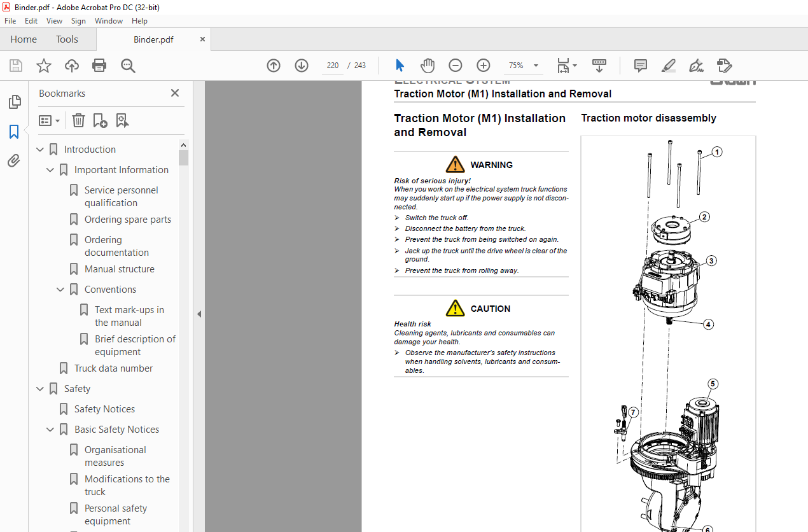
Task: Open Safety Notices bookmark
Action: click(104, 409)
